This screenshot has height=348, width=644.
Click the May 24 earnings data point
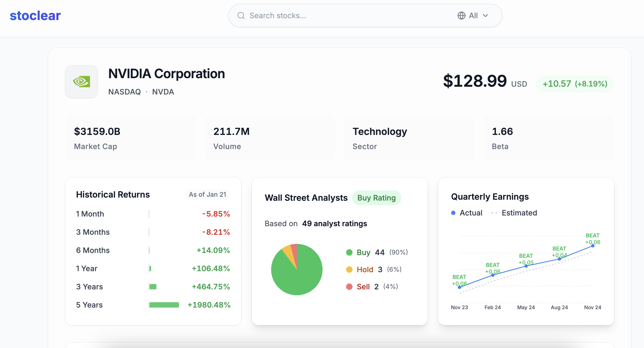526,266
